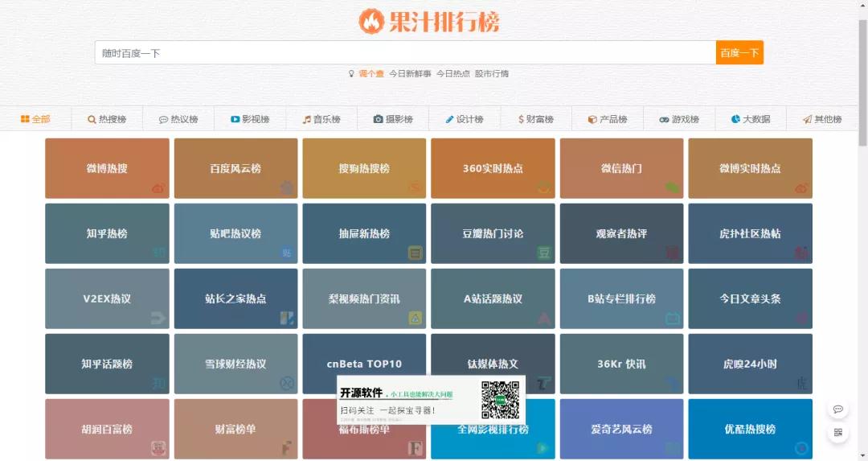Viewport: 868px width, 461px height.
Task: Click the Bilibili icon on B站专栏排行榜 card
Action: click(x=673, y=318)
